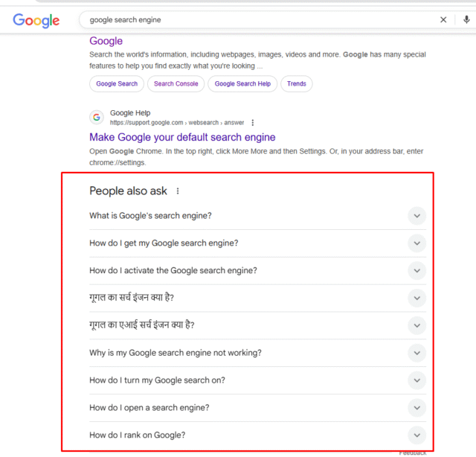Expand "How do I get my Google search engine?" chevron

coord(416,243)
